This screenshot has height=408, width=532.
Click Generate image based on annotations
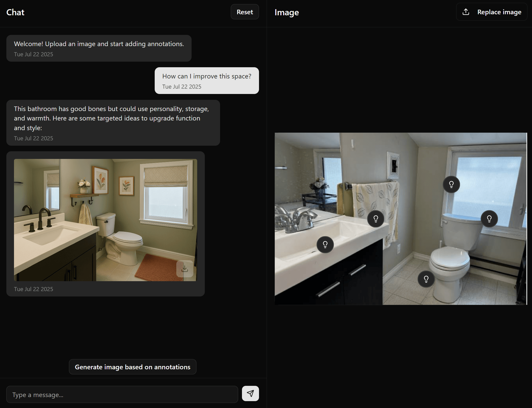pos(133,367)
